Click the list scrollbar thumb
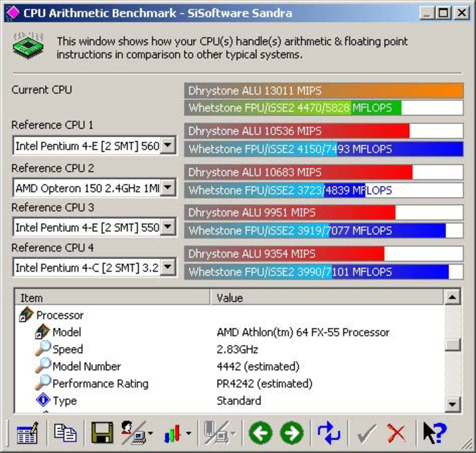 (x=453, y=345)
